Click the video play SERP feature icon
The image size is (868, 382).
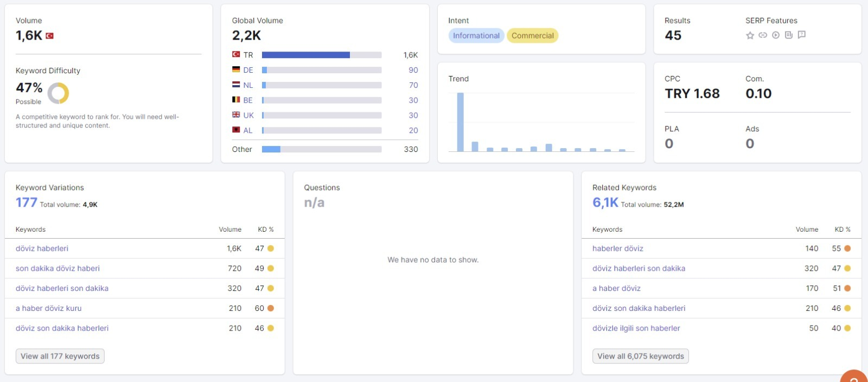click(776, 35)
